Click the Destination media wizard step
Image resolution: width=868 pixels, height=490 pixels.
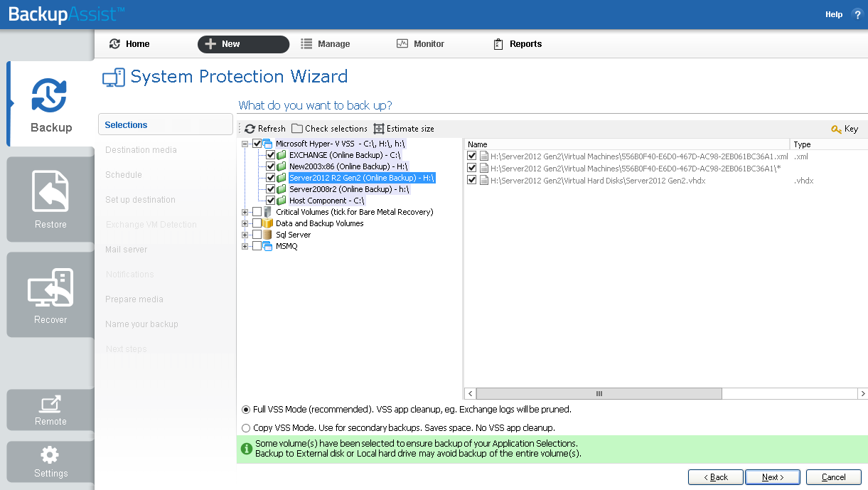(x=141, y=150)
